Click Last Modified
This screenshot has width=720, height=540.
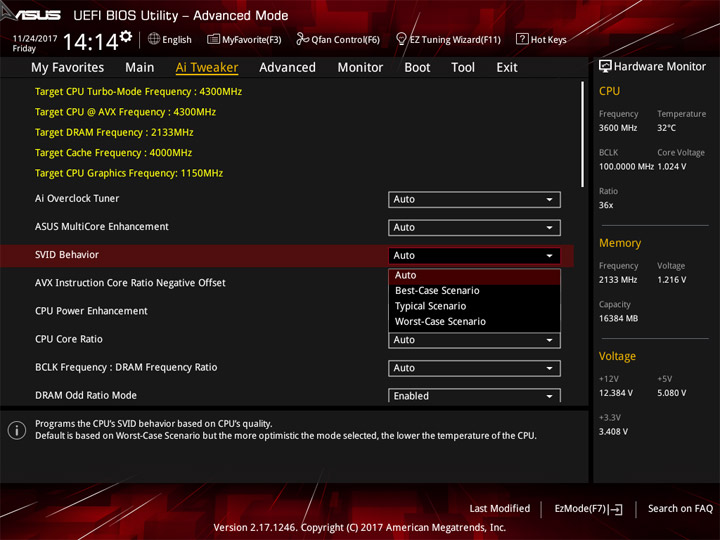(500, 509)
